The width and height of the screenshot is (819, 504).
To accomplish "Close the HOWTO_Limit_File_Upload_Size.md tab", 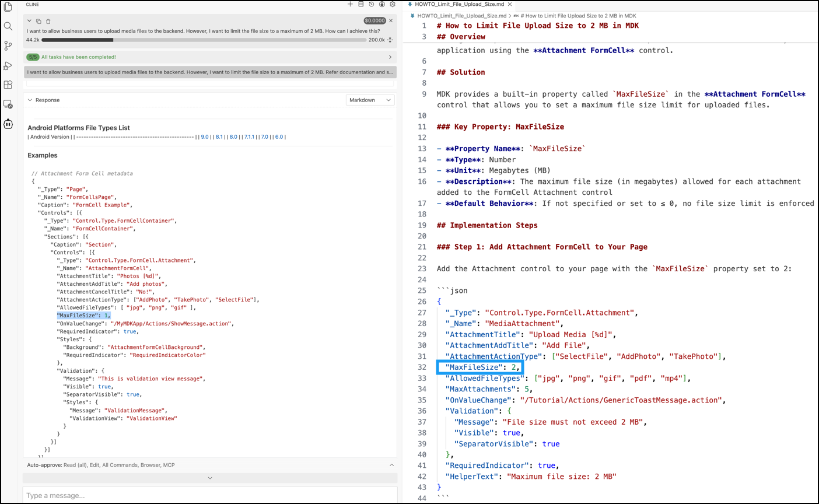I will (x=510, y=4).
